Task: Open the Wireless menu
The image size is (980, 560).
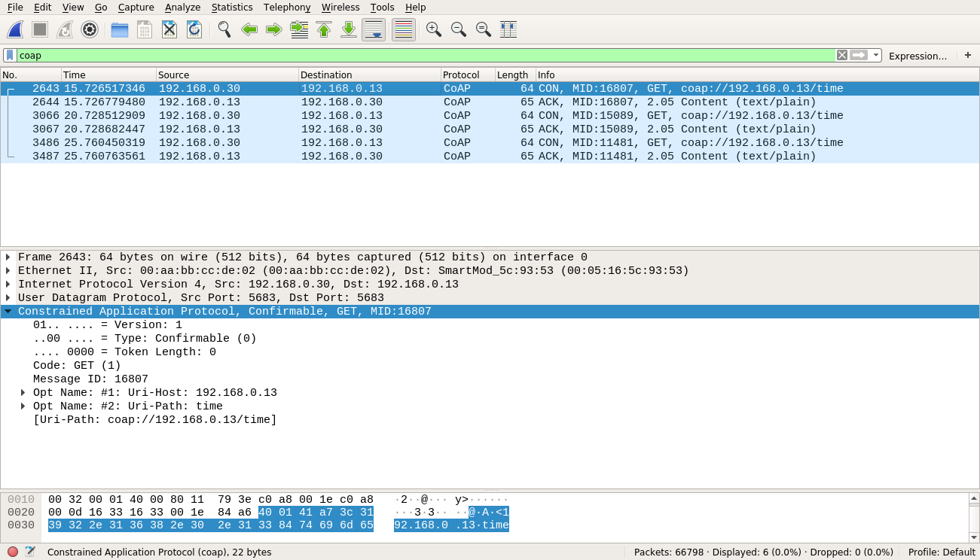Action: (x=340, y=7)
